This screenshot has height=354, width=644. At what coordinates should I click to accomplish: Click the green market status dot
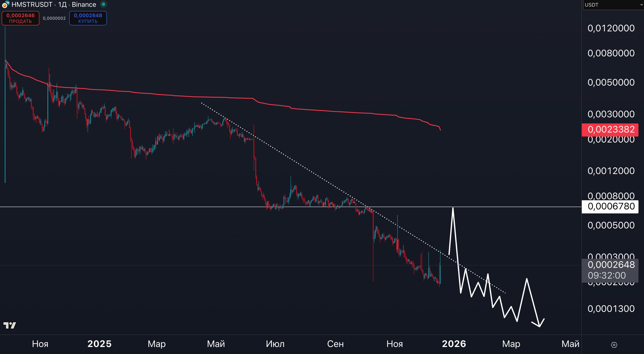(103, 4)
